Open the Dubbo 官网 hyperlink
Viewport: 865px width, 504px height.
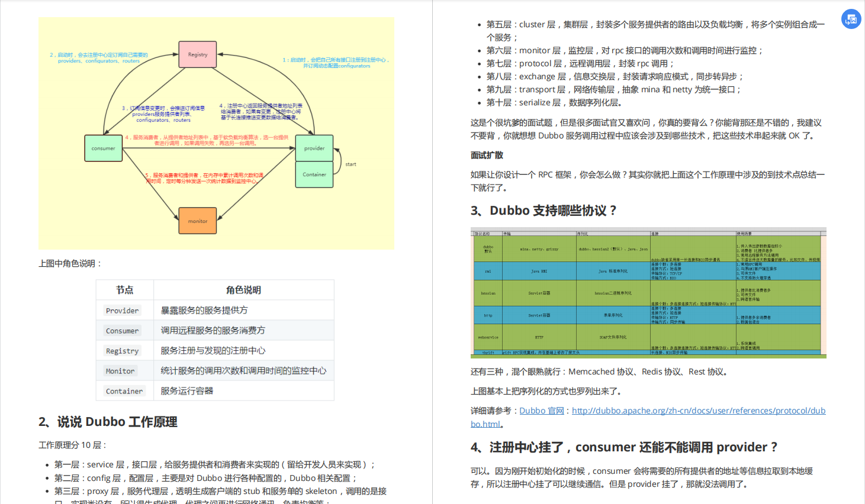[x=541, y=410]
